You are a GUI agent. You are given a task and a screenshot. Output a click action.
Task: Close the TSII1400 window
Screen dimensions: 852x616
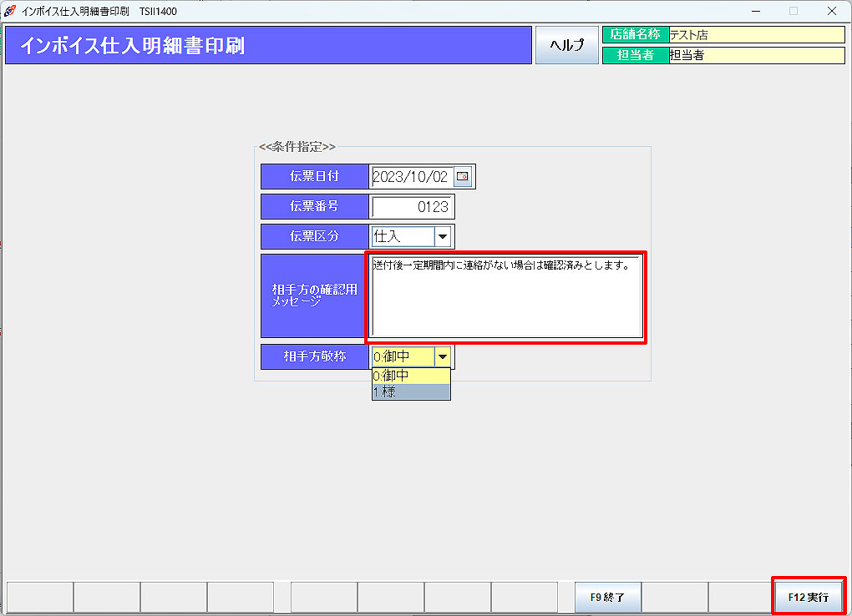[x=831, y=11]
